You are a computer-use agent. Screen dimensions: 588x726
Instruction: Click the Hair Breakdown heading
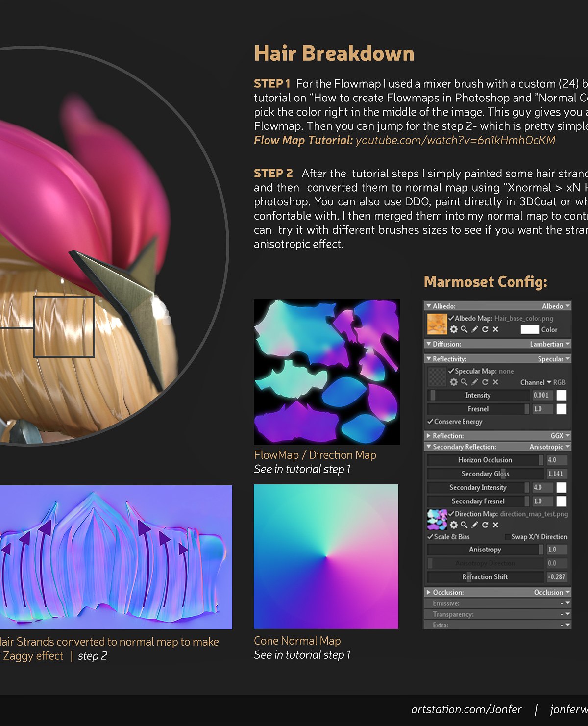(x=334, y=53)
